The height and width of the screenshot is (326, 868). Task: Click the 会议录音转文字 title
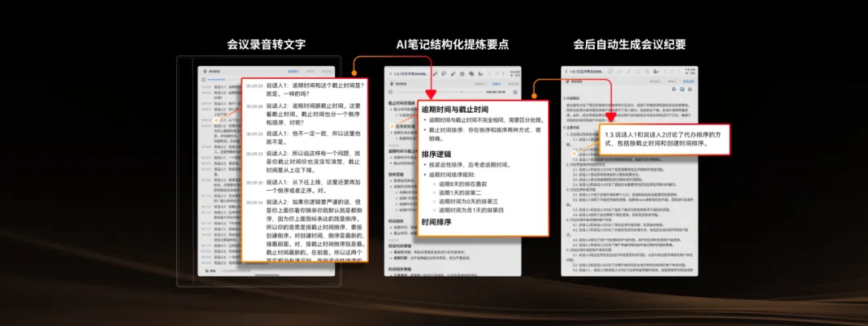[x=266, y=45]
